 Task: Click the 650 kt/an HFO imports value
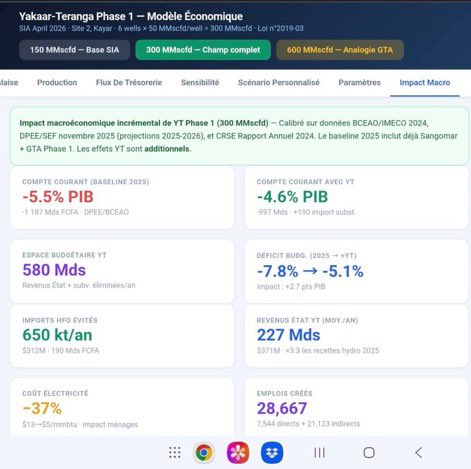(57, 335)
